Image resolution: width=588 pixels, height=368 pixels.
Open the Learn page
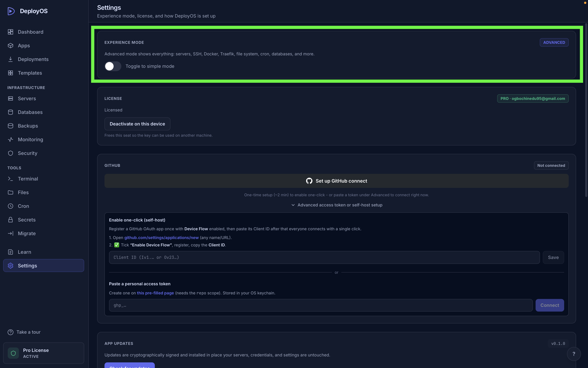point(44,252)
